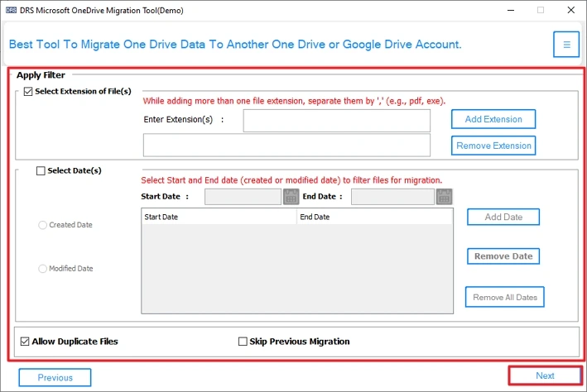Go back with Previous button

click(x=55, y=377)
